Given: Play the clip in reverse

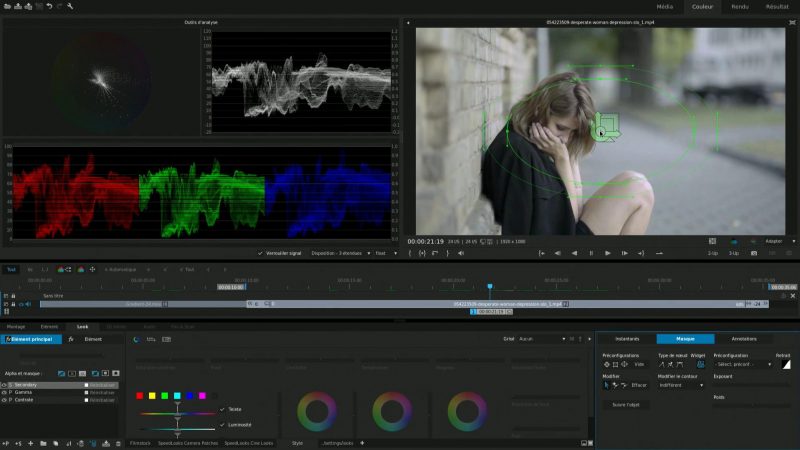Looking at the screenshot, I should pos(574,253).
